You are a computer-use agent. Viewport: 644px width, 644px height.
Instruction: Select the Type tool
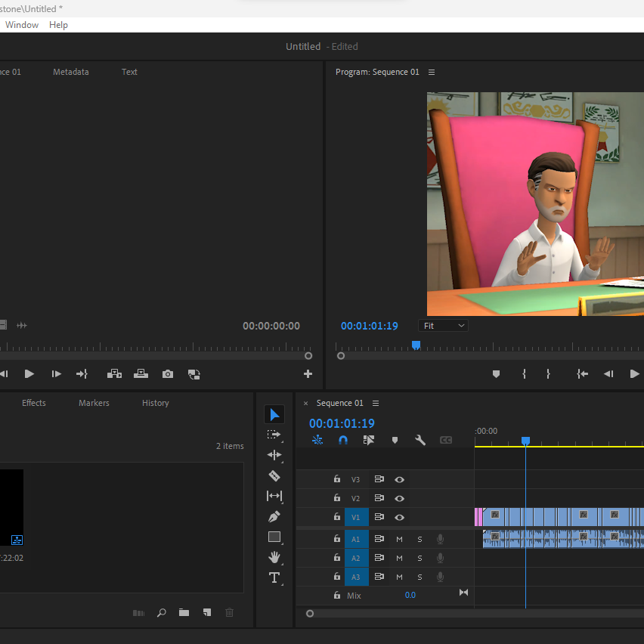pyautogui.click(x=274, y=578)
